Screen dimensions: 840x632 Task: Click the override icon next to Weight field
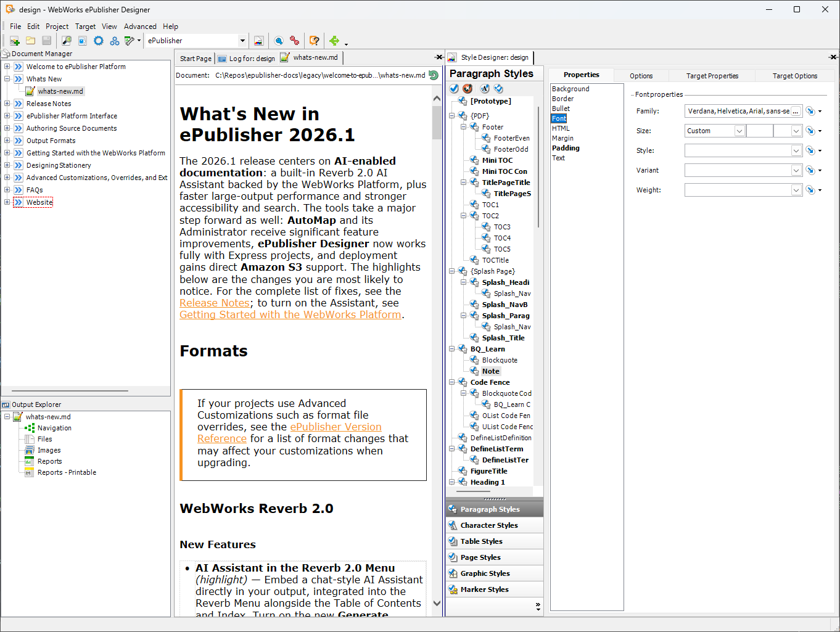point(810,190)
